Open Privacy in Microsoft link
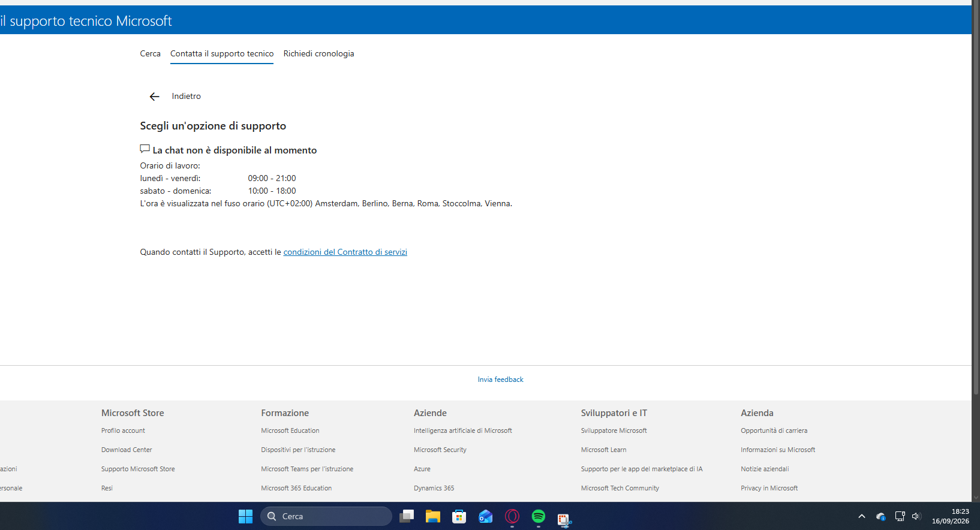The image size is (980, 530). [769, 488]
